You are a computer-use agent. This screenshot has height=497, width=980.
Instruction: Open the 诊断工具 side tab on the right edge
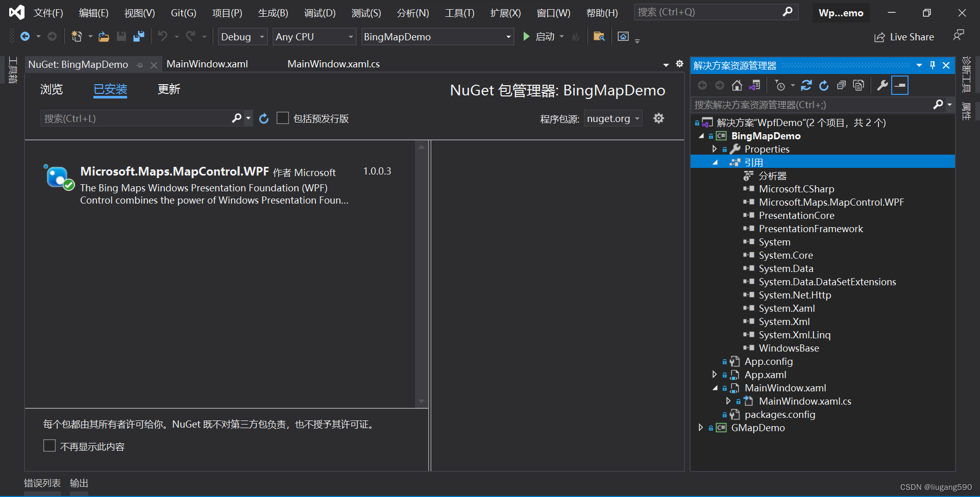966,74
